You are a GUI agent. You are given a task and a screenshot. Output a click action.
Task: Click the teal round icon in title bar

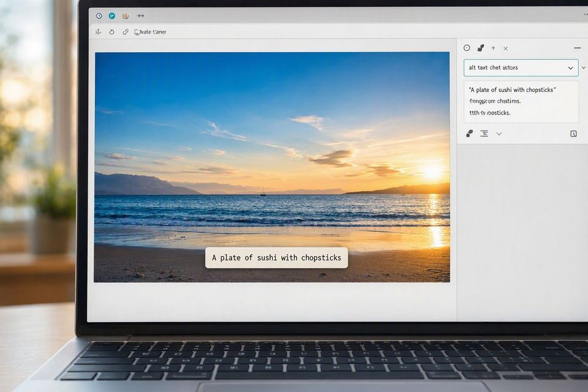coord(111,16)
